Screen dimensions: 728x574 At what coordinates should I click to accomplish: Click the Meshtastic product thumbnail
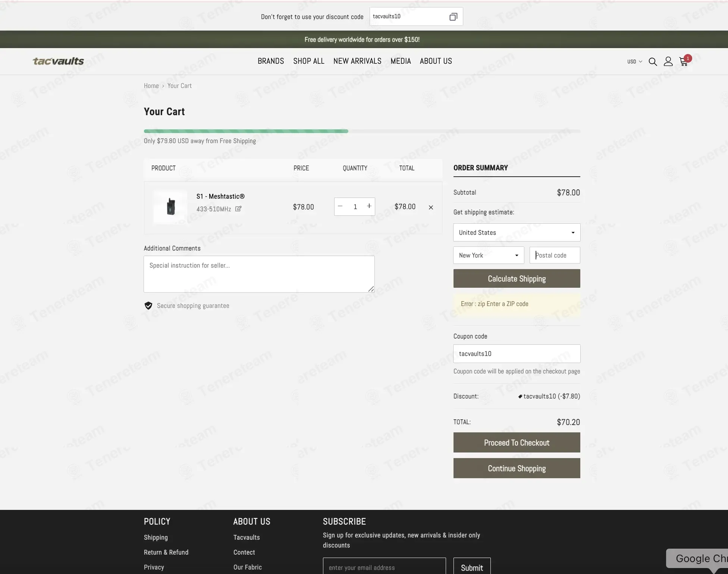pos(170,207)
